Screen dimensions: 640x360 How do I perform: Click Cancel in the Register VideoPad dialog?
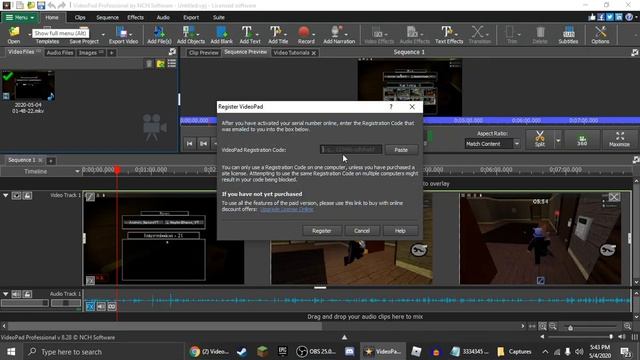362,231
